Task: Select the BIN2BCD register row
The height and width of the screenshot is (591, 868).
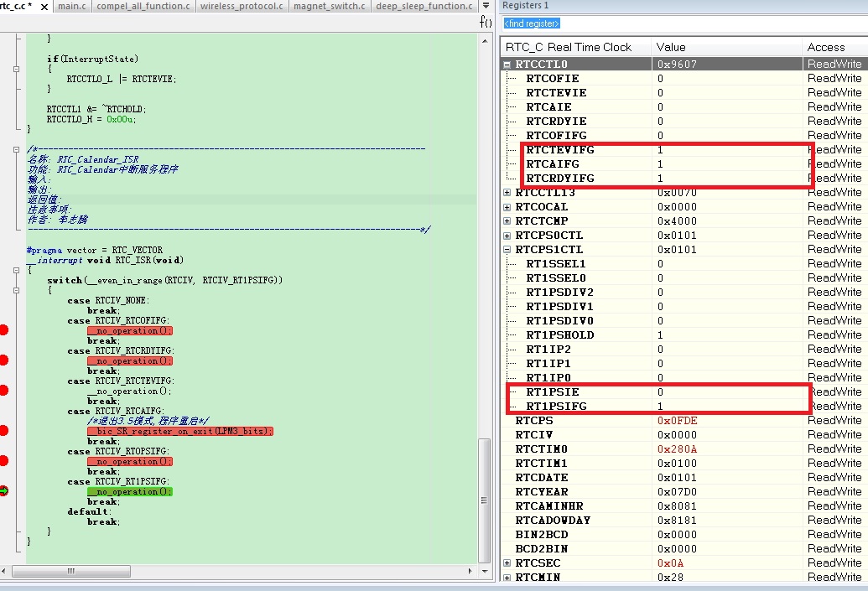Action: 684,535
